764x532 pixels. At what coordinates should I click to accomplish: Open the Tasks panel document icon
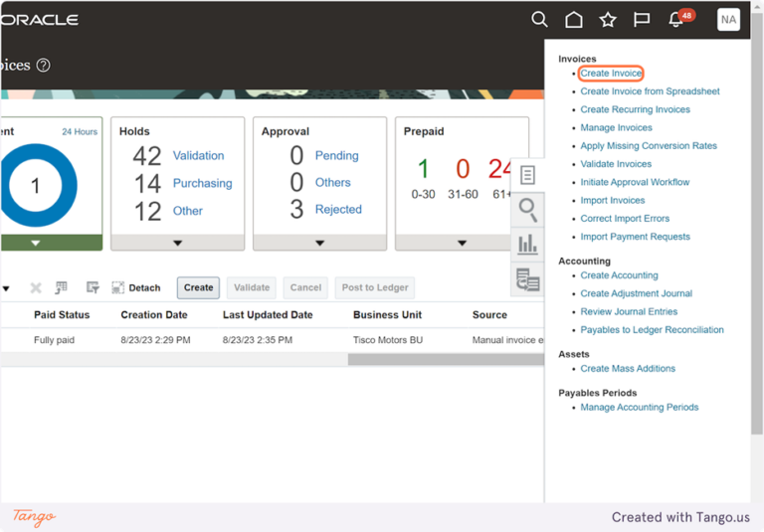(x=527, y=175)
